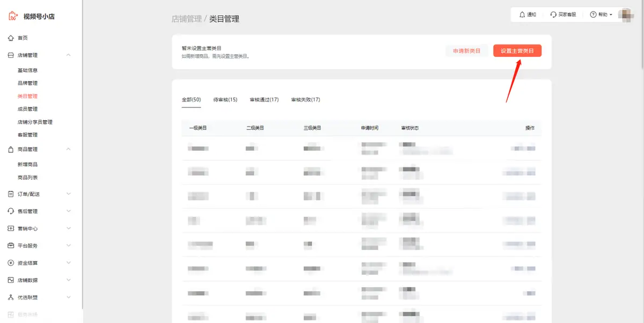The width and height of the screenshot is (644, 323).
Task: Click the 营销中心 ticket icon
Action: (x=11, y=229)
